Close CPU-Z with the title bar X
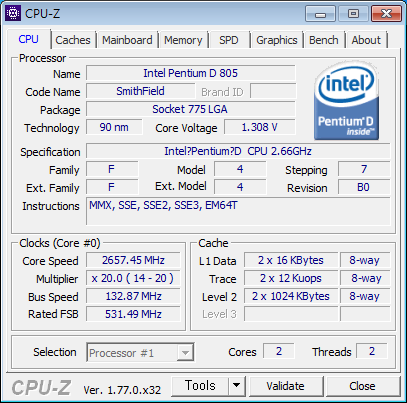Screen dimensions: 407x403 [386, 14]
